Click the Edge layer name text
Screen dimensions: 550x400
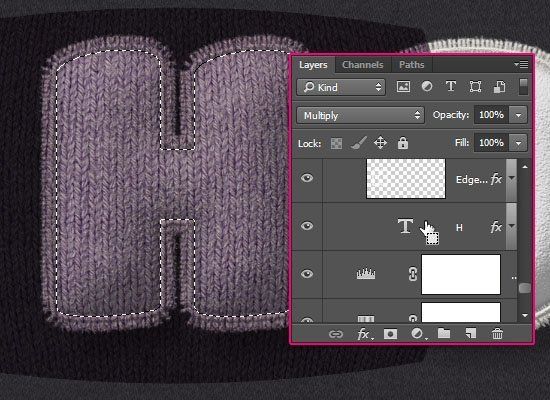471,180
